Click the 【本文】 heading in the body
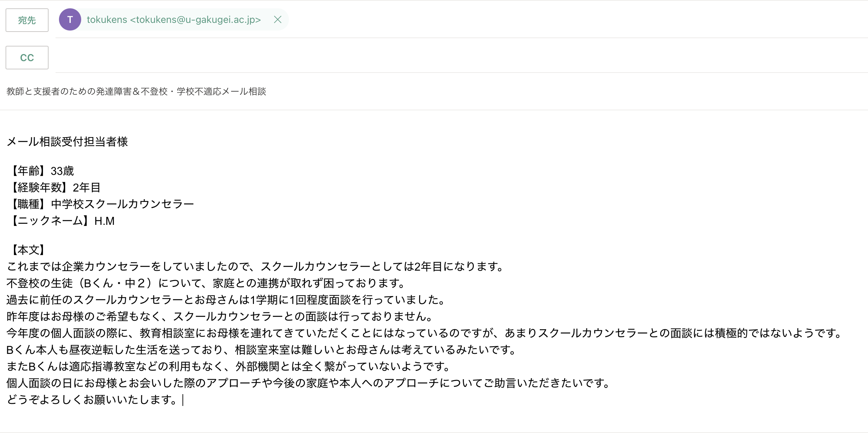 tap(28, 250)
